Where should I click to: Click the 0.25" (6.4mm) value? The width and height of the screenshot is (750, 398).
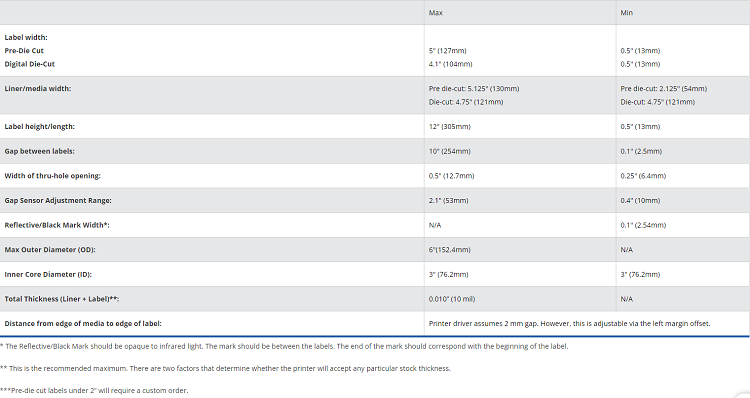click(643, 176)
